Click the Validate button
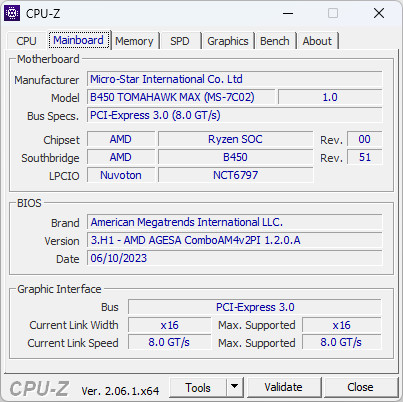 (x=284, y=387)
